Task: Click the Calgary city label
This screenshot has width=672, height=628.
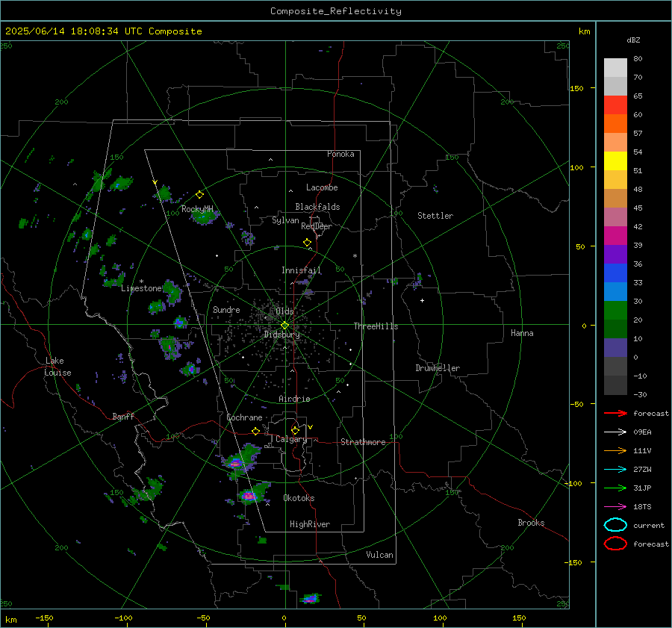Action: click(291, 439)
